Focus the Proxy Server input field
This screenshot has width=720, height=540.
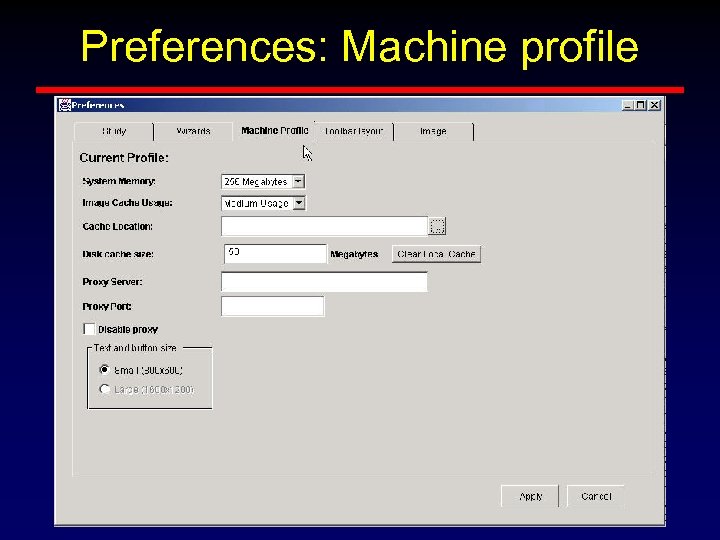(324, 281)
